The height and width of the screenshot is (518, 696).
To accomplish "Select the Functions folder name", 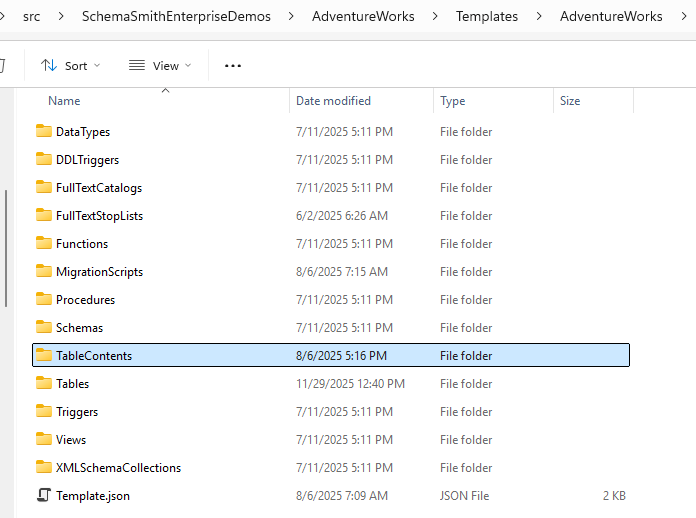I will [x=82, y=244].
